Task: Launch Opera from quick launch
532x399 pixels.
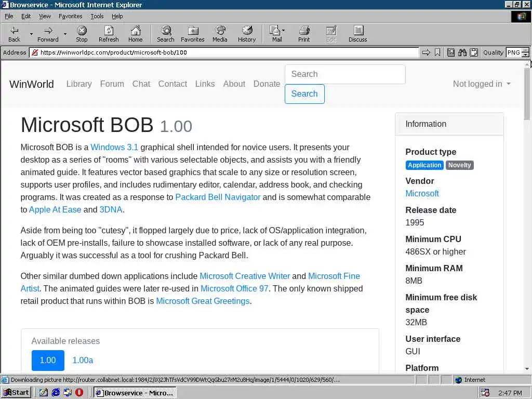Action: (79, 393)
